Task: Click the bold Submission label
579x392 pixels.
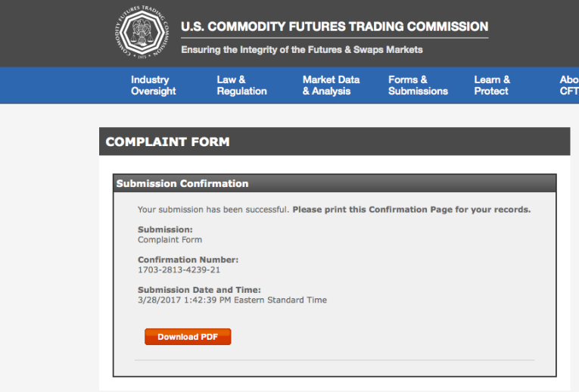Action: click(165, 229)
